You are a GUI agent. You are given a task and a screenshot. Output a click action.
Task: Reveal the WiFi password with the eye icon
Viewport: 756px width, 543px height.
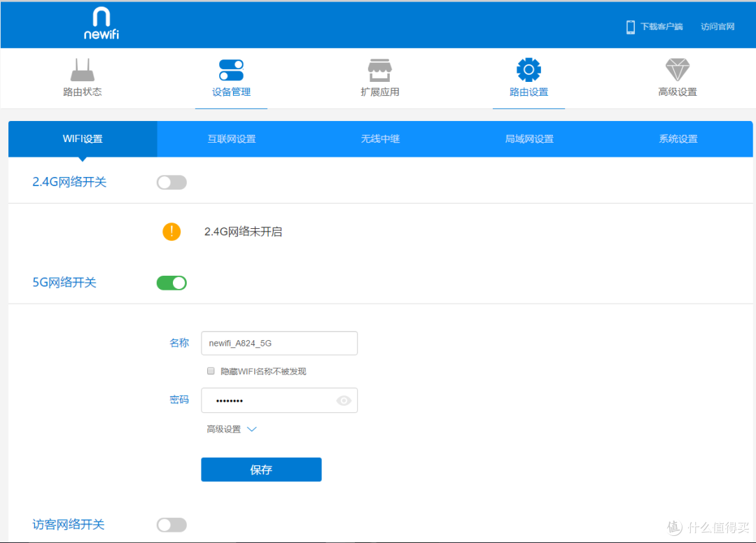[x=343, y=400]
